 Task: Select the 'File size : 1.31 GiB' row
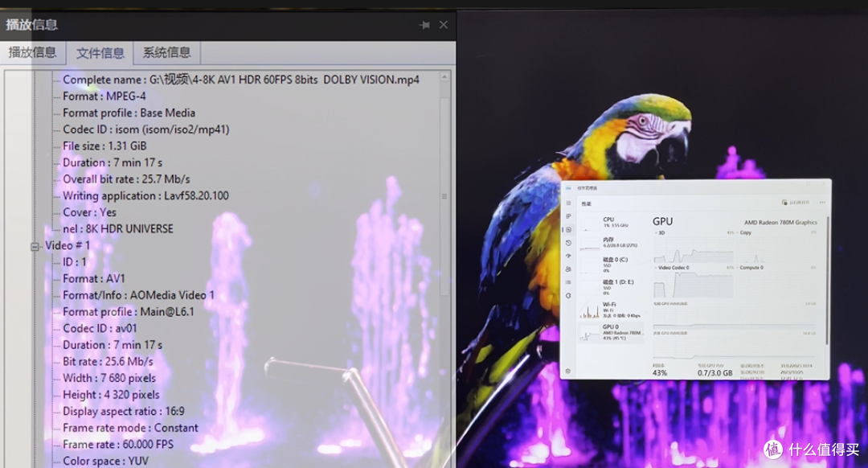[104, 146]
